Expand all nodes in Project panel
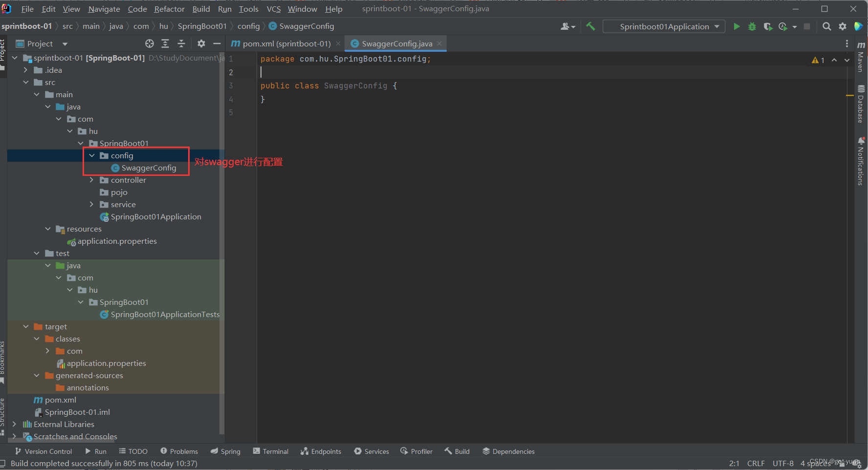The image size is (868, 470). [165, 43]
